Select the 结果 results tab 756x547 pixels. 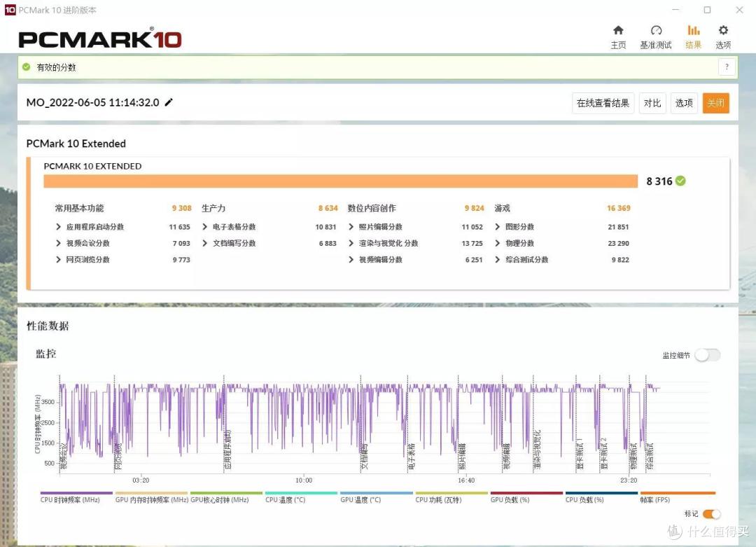pyautogui.click(x=693, y=37)
